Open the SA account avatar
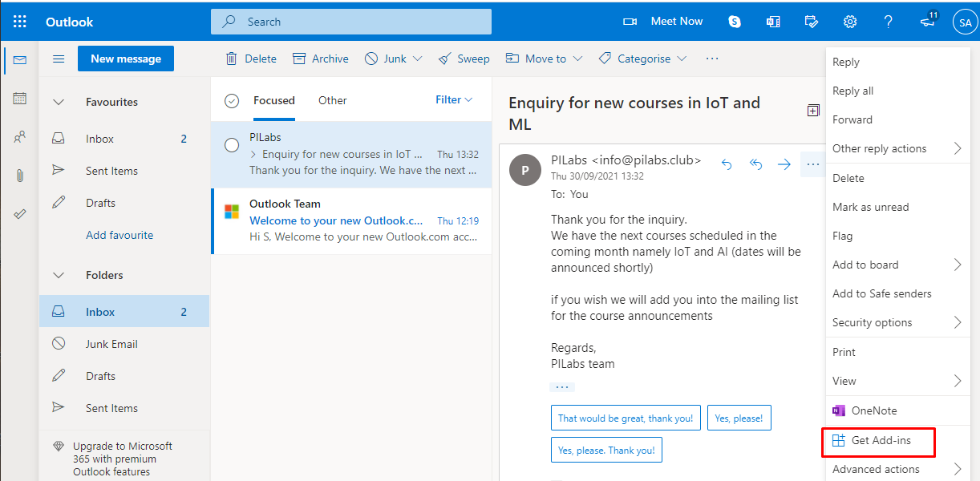Screen dimensions: 980x481 point(965,22)
